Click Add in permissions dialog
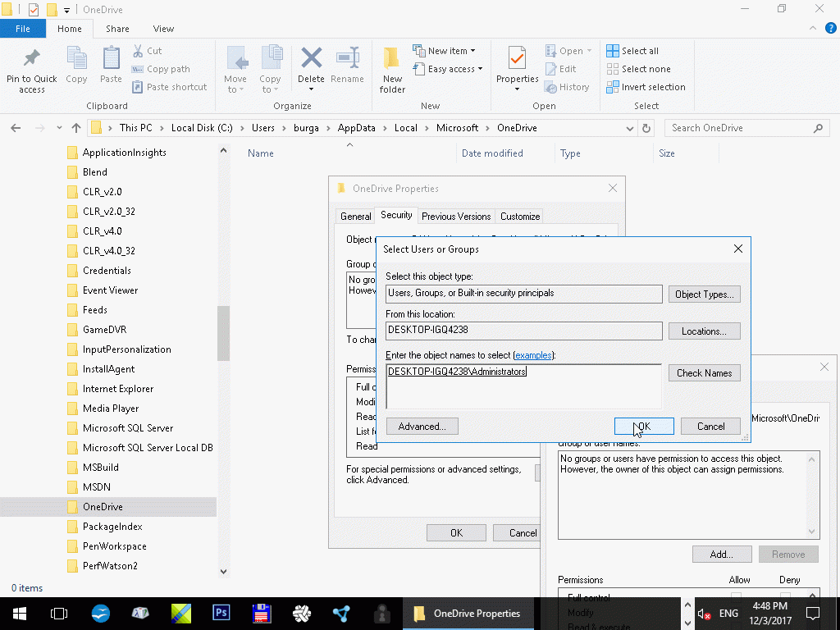 point(722,555)
